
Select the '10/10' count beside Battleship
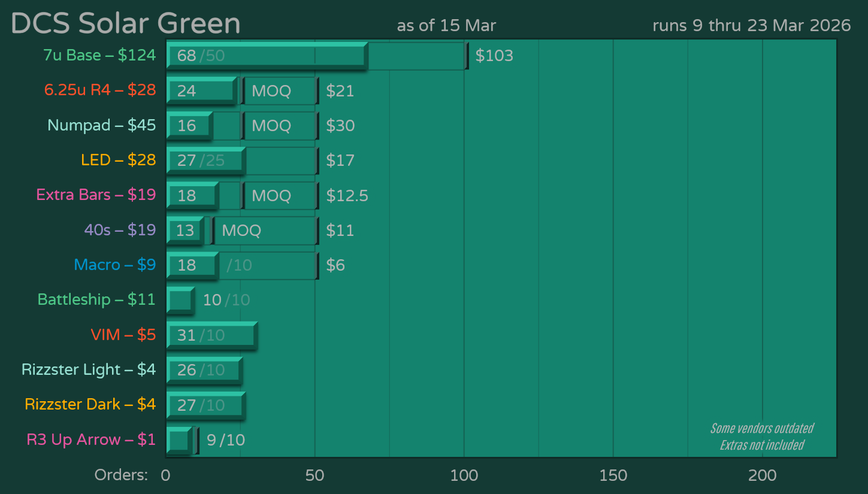[226, 300]
